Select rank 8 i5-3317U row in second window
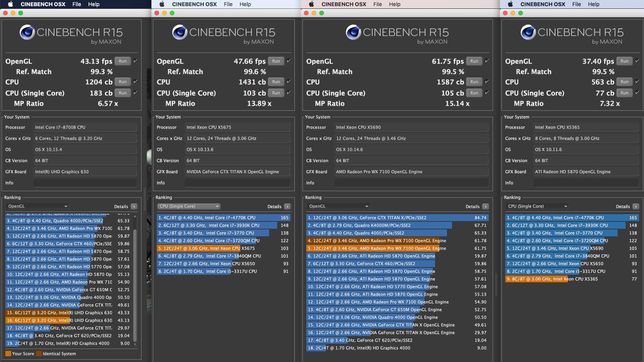This screenshot has height=362, width=644. pyautogui.click(x=223, y=271)
